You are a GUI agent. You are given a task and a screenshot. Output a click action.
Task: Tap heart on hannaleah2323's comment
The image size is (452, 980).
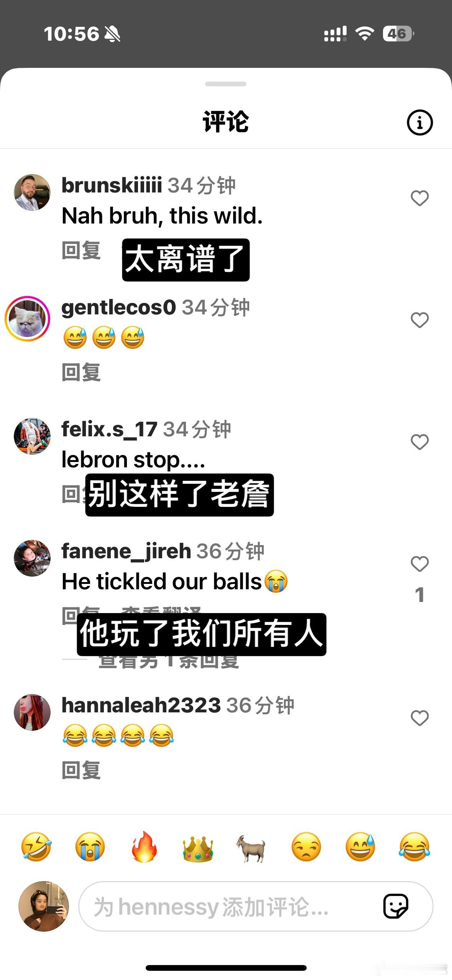point(419,718)
